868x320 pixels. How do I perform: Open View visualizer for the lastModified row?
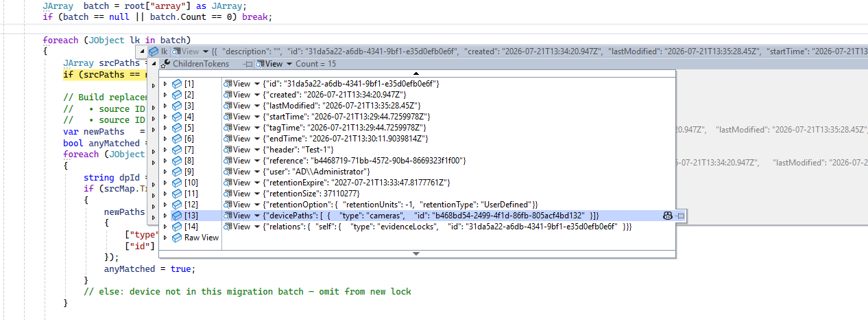pyautogui.click(x=238, y=106)
